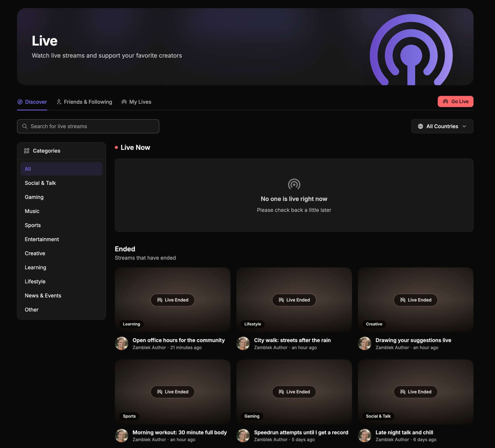Viewport: 495px width, 448px height.
Task: Pick the Lifestyle category in sidebar
Action: pyautogui.click(x=61, y=282)
